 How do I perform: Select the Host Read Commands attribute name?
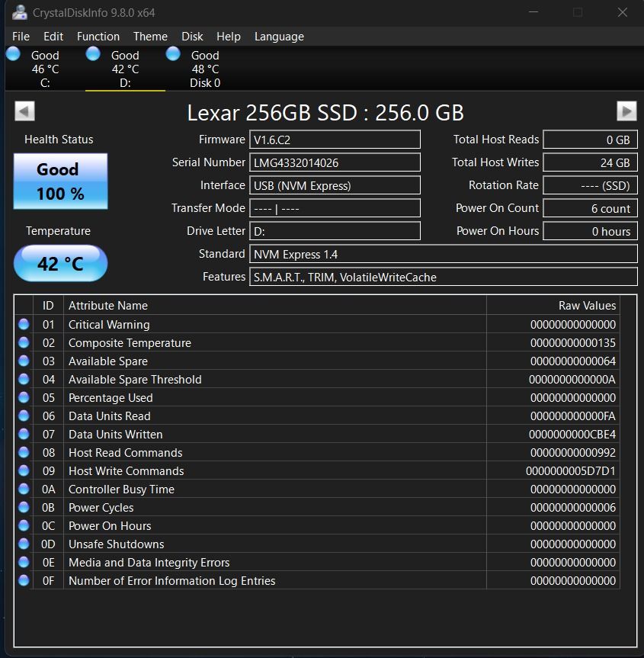pos(126,452)
